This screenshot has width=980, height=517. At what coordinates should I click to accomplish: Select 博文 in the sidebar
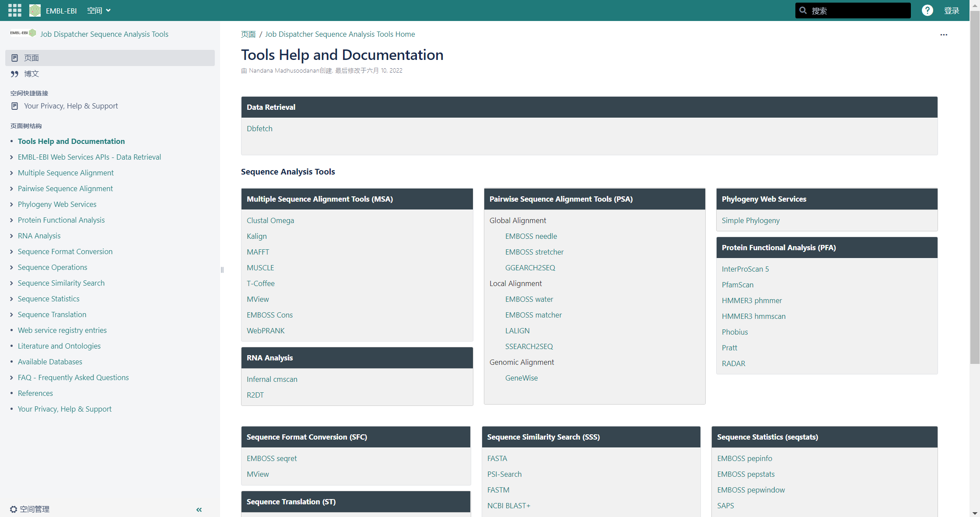point(110,74)
